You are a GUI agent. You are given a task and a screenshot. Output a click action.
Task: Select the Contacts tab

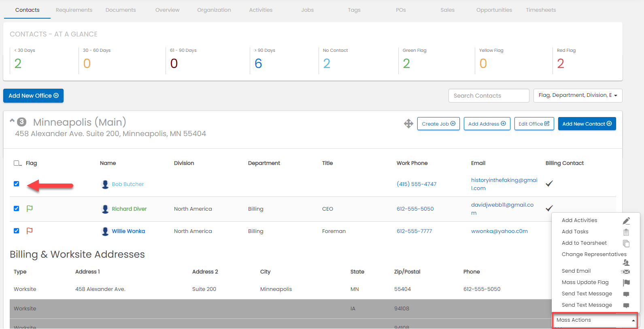pos(28,10)
